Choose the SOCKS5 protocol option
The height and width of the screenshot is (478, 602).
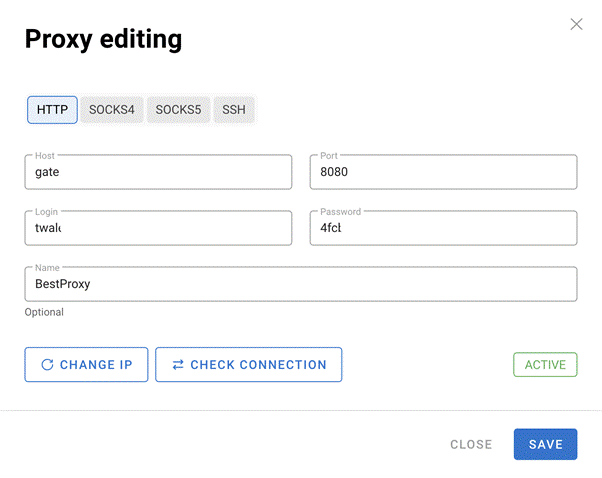pyautogui.click(x=178, y=110)
